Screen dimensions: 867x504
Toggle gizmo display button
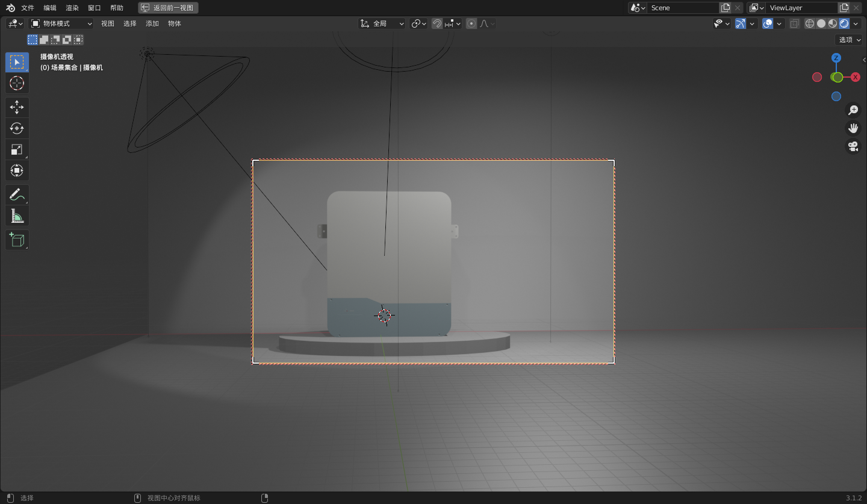[x=741, y=23]
